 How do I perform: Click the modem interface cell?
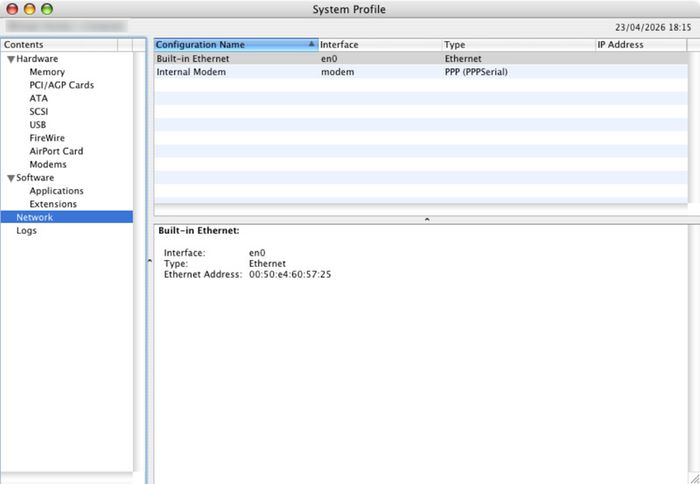tap(338, 72)
